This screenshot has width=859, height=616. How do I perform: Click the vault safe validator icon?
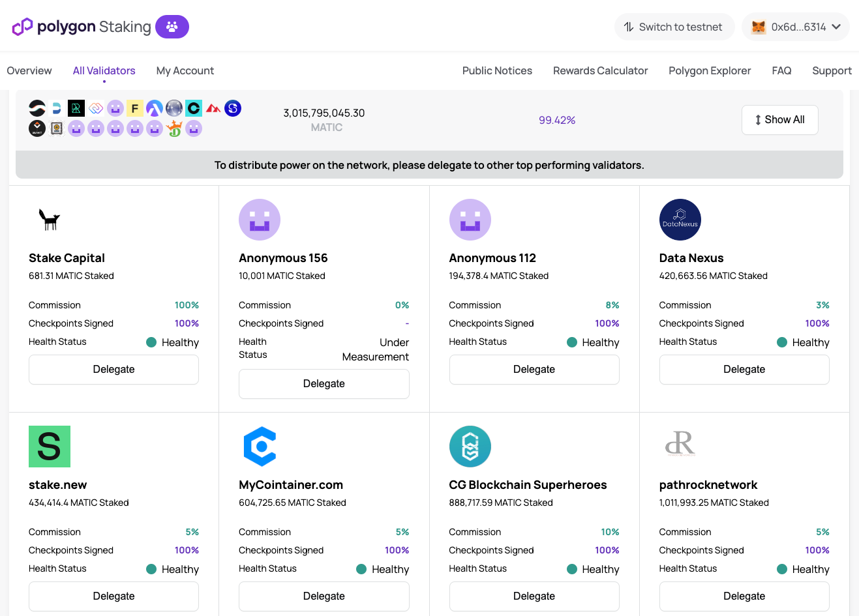pos(57,128)
